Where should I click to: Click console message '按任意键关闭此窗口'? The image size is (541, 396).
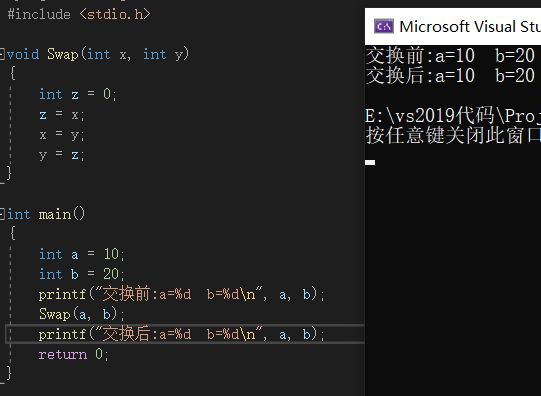453,135
